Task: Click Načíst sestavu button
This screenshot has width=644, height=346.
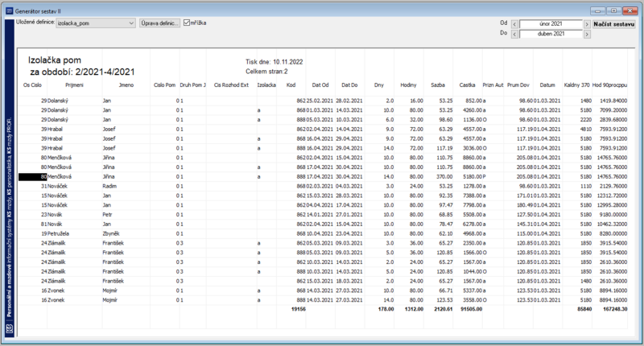Action: tap(613, 24)
